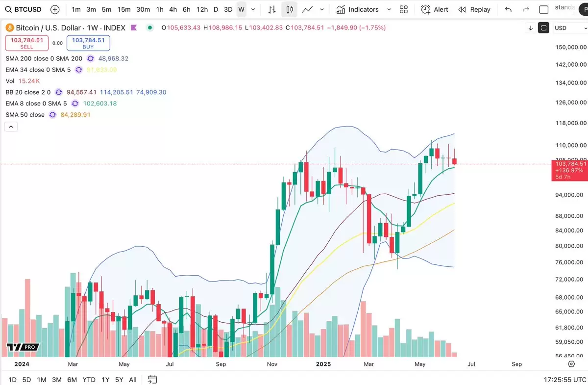Viewport: 588px width, 385px height.
Task: Expand the indicators favorites dropdown arrow
Action: coord(389,9)
